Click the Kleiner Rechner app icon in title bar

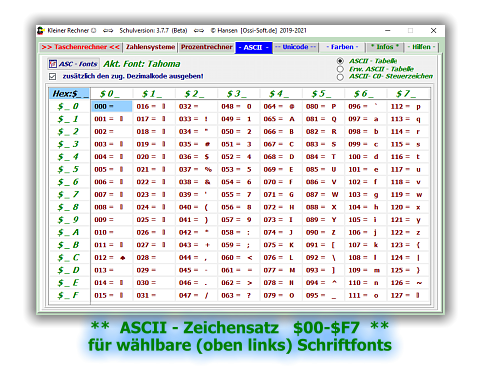[41, 31]
